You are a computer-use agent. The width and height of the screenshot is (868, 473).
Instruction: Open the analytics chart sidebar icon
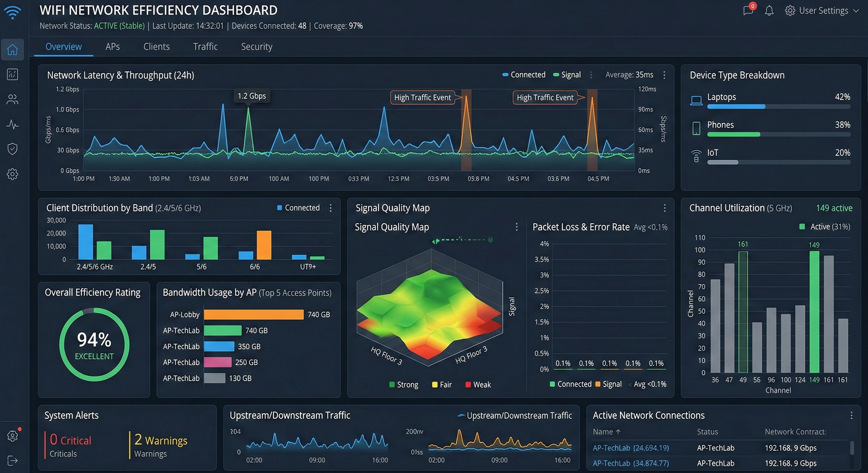[12, 75]
